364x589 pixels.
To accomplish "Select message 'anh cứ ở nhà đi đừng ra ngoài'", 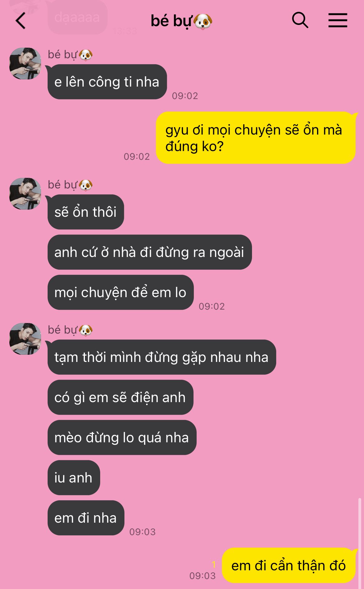I will (149, 252).
